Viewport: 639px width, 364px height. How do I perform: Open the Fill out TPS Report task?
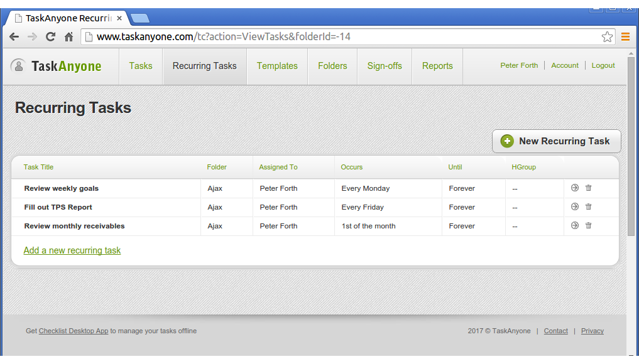pos(58,207)
